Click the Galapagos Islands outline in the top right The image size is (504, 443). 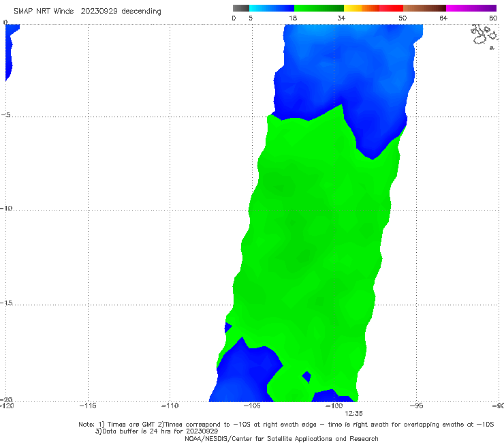pyautogui.click(x=484, y=36)
